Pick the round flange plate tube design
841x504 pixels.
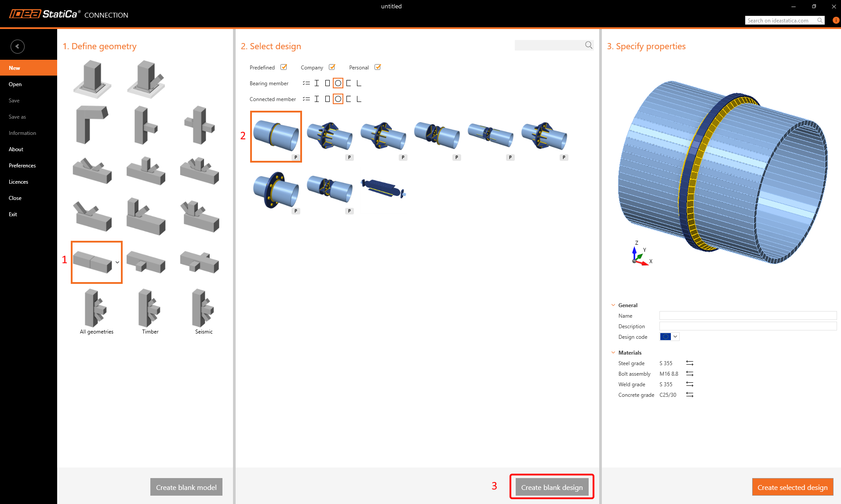tap(276, 191)
